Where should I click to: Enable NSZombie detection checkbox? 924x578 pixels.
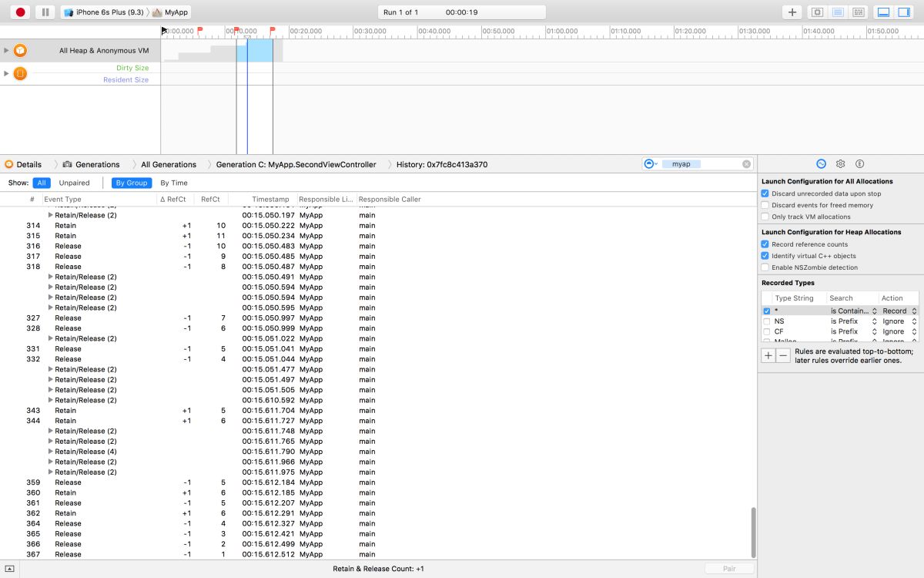[765, 267]
